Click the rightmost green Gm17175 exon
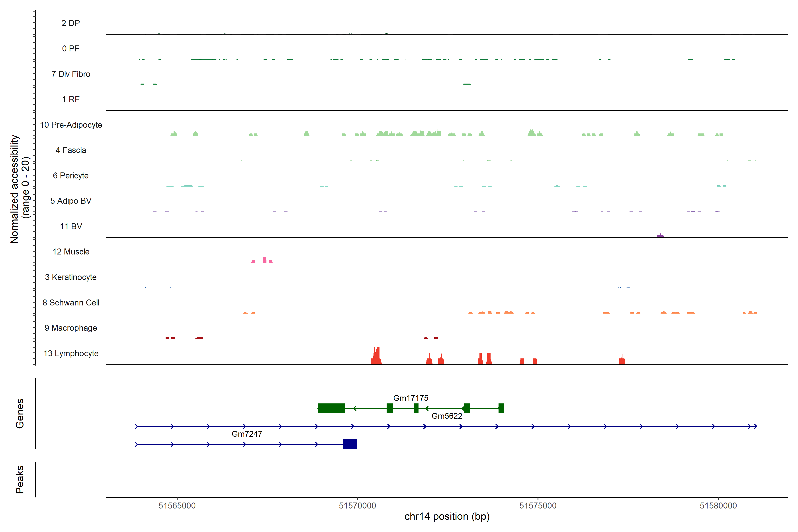Screen dimensions: 798x532 (501, 408)
